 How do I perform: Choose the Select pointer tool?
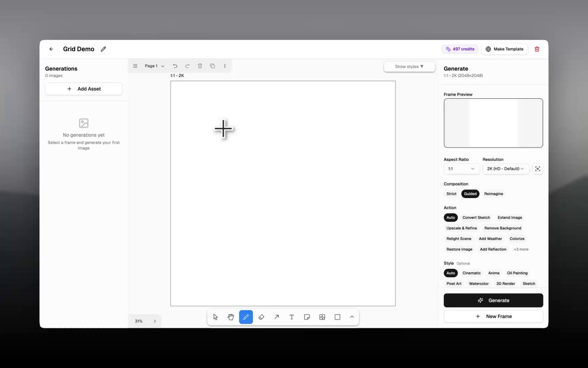[216, 317]
